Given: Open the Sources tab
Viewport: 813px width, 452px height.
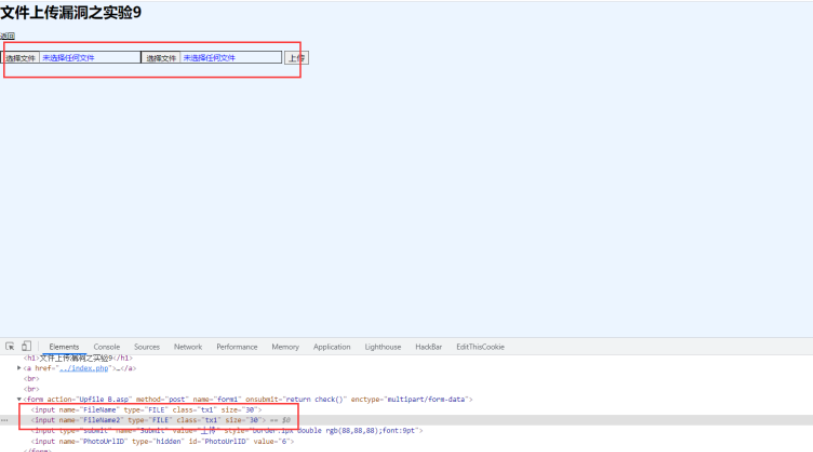Looking at the screenshot, I should (x=147, y=347).
